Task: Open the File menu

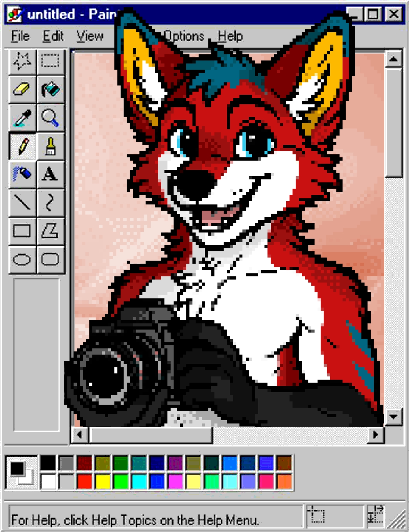Action: point(20,36)
